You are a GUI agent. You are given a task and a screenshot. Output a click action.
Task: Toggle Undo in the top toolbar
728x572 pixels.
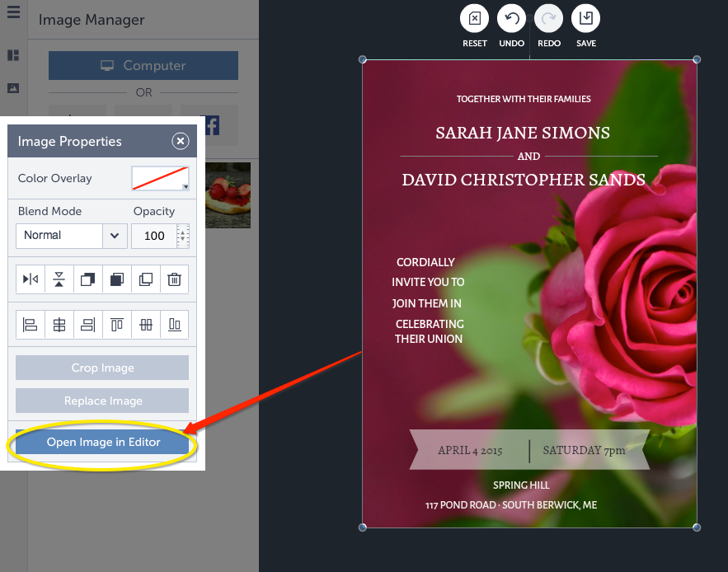[x=511, y=16]
